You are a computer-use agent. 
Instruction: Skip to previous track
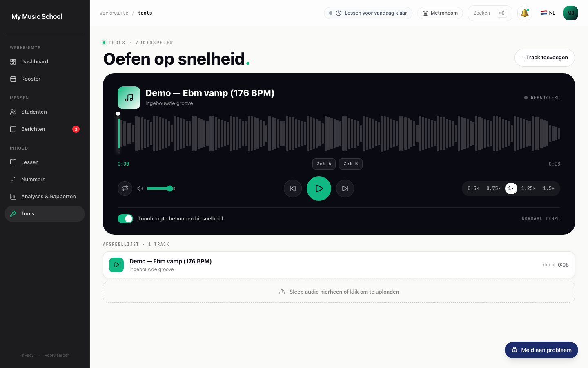293,188
